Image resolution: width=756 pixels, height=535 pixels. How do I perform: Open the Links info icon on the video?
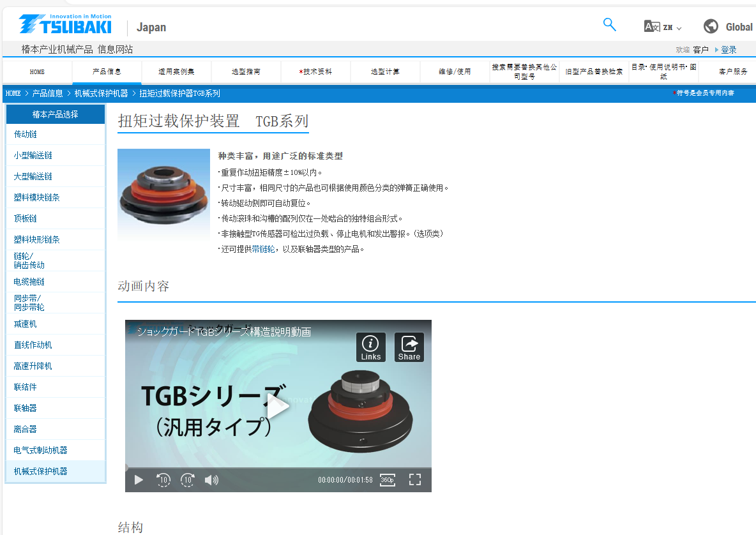[x=370, y=347]
